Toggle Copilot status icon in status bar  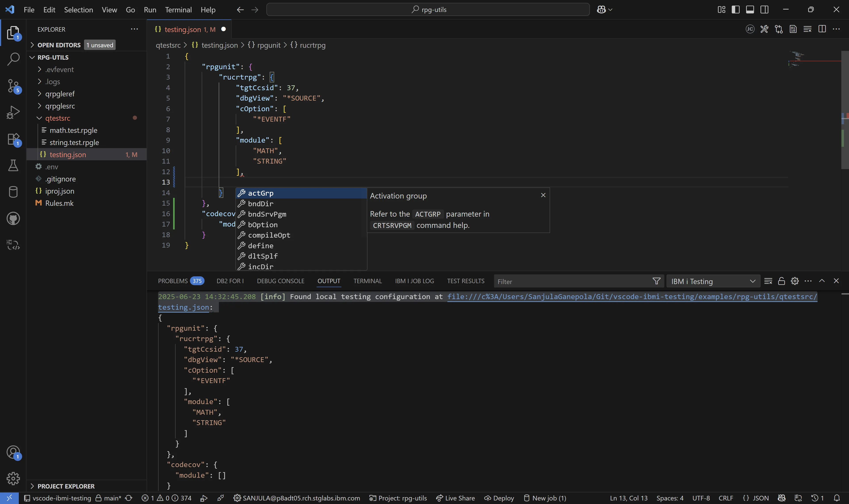(781, 498)
